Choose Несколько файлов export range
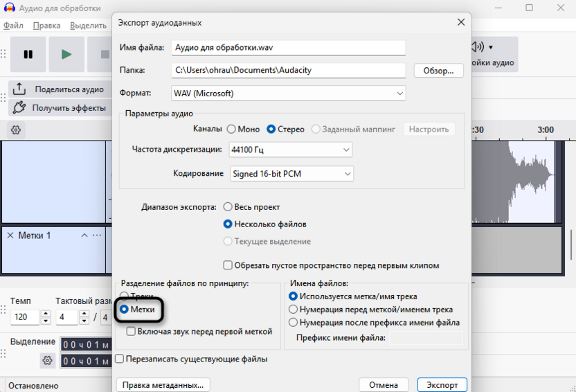Screen dimensions: 576x392 point(228,224)
